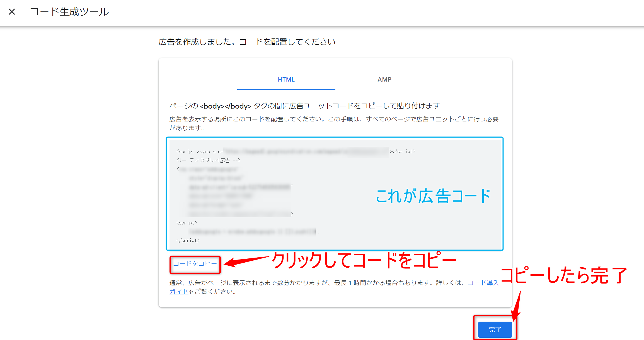Click the コードをコピー link
The width and height of the screenshot is (644, 340).
tap(195, 263)
